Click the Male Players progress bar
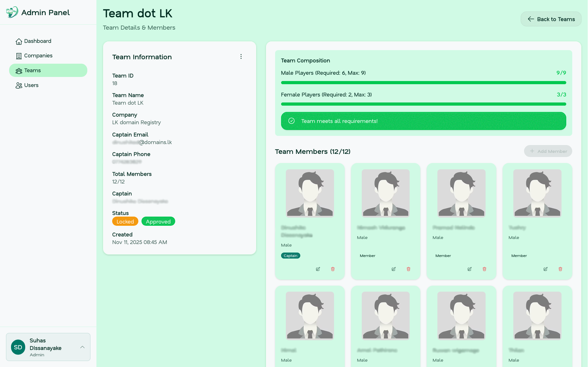The image size is (588, 367). pos(424,83)
